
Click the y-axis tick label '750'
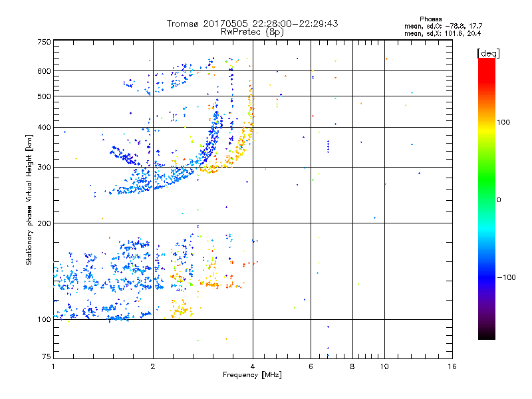click(x=44, y=42)
